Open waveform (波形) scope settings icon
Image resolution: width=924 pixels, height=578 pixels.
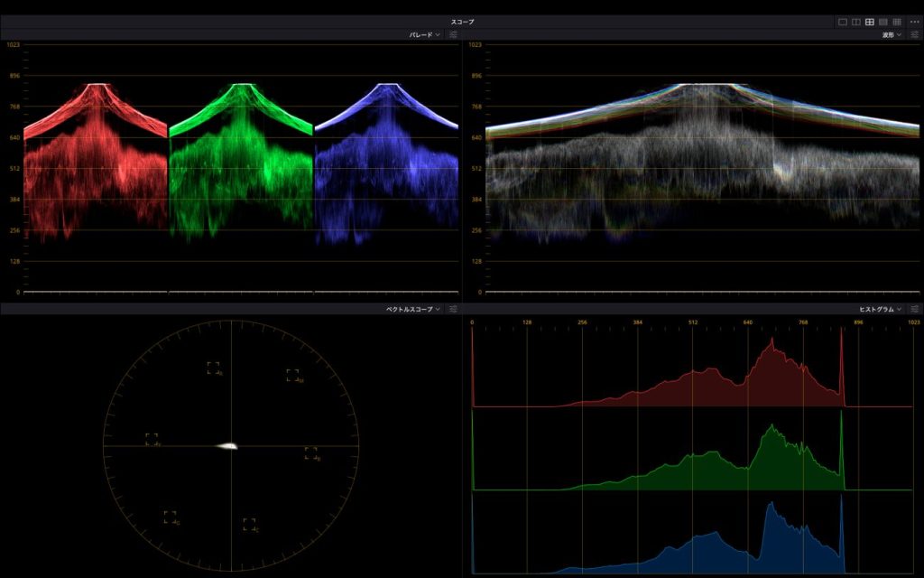pos(915,35)
